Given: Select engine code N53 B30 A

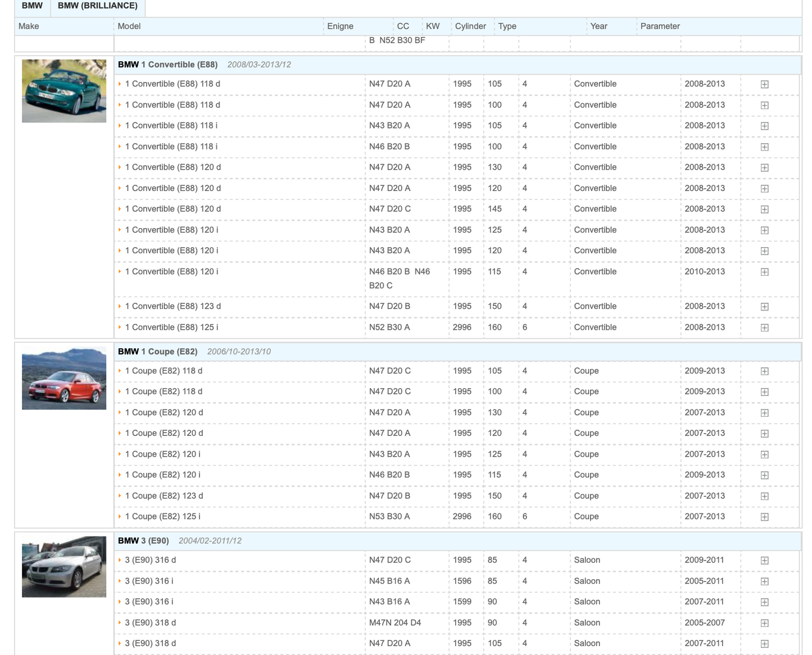Looking at the screenshot, I should pyautogui.click(x=389, y=517).
